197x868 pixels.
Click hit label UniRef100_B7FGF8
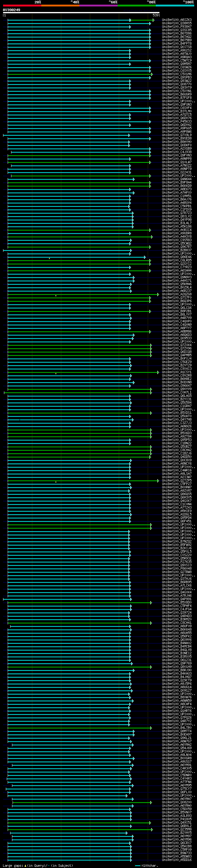click(x=177, y=98)
